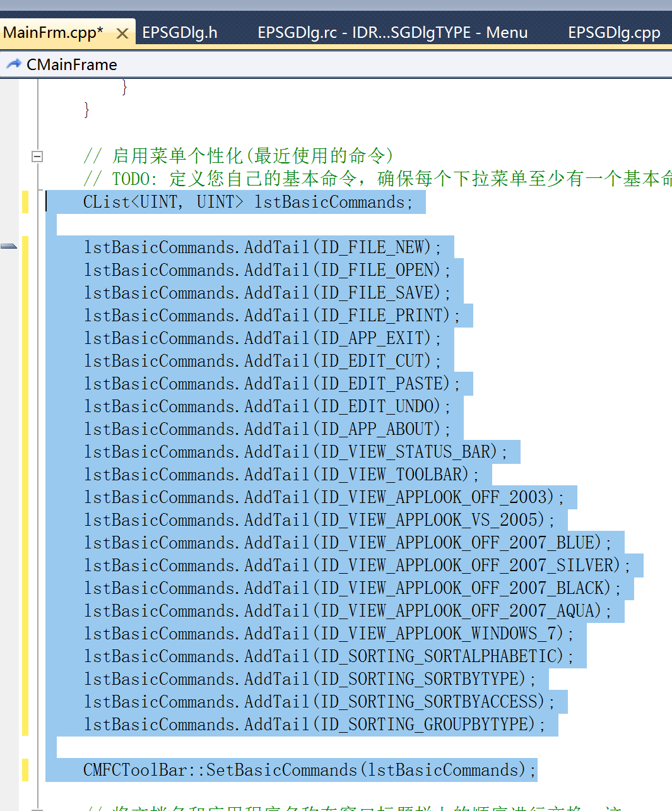Switch to the EPSGDlg.h tab

(x=180, y=33)
